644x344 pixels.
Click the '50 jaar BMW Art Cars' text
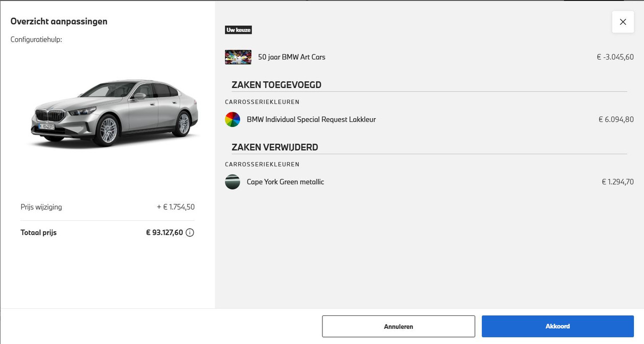(292, 57)
